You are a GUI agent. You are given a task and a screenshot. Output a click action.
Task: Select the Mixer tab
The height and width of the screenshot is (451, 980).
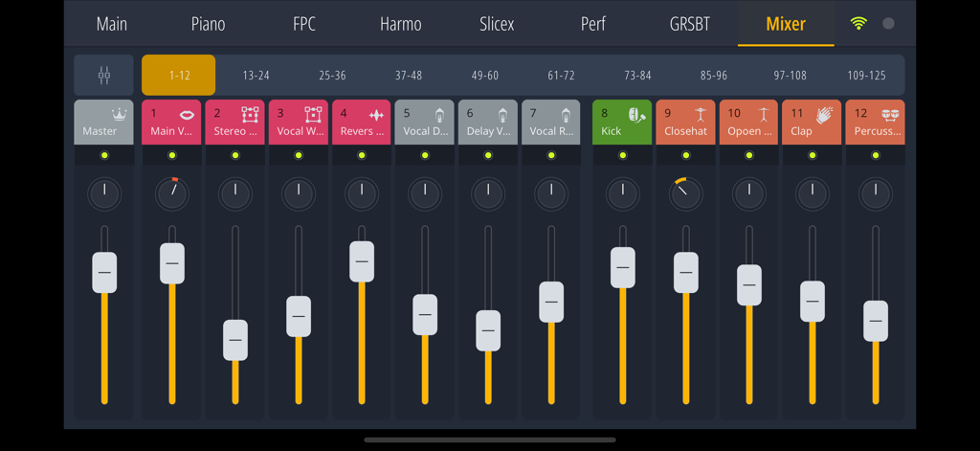point(786,24)
